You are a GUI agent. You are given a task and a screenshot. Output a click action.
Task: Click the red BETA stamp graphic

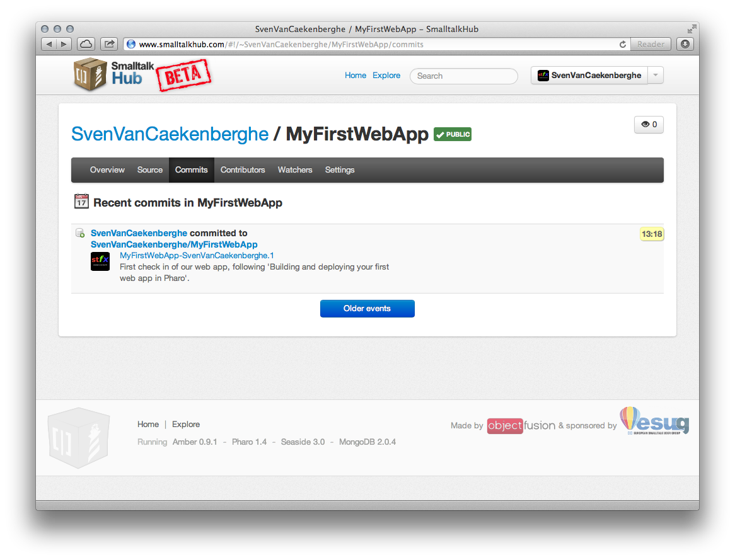(183, 75)
